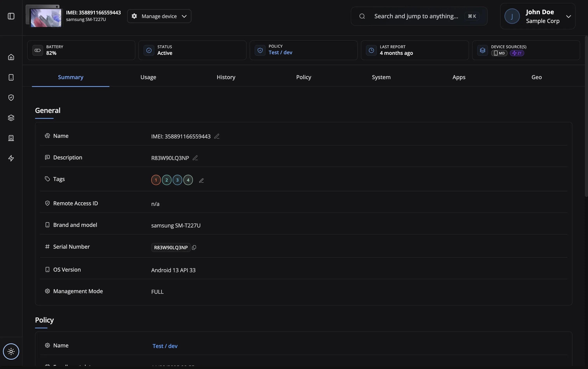Image resolution: width=588 pixels, height=369 pixels.
Task: Switch to the Apps tab
Action: tap(459, 77)
